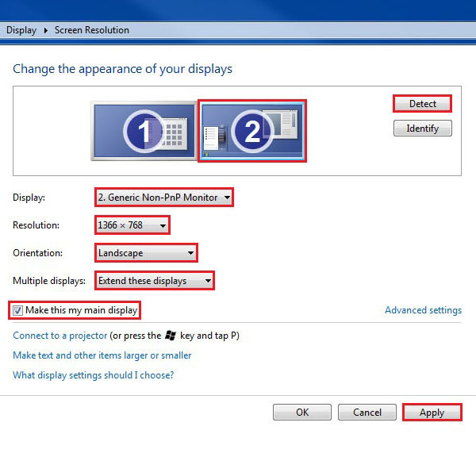Click the Cancel button

(x=367, y=412)
